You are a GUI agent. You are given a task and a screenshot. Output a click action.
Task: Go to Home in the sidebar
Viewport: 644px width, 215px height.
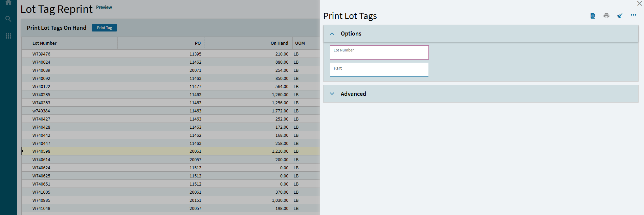(x=8, y=3)
